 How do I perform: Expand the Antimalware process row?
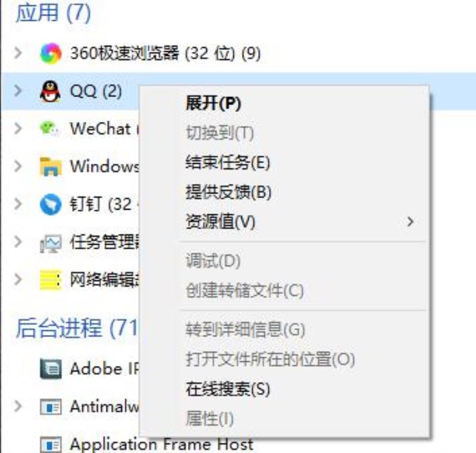click(18, 406)
